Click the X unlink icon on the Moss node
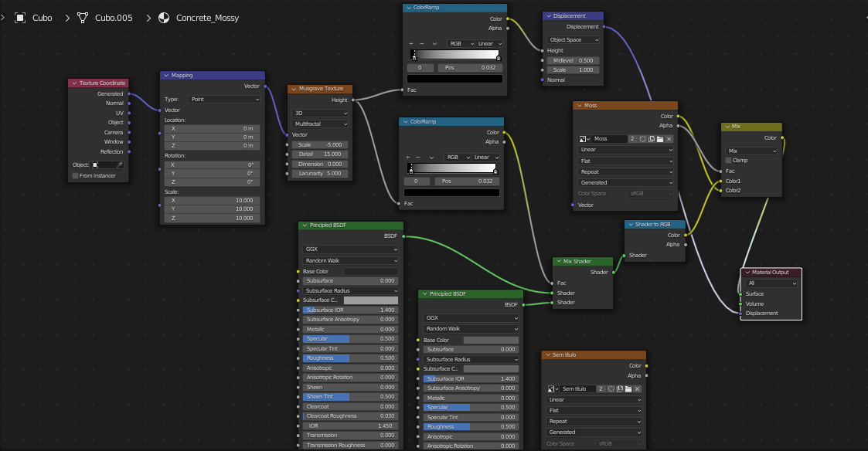Screen dimensions: 868x451 (669, 137)
